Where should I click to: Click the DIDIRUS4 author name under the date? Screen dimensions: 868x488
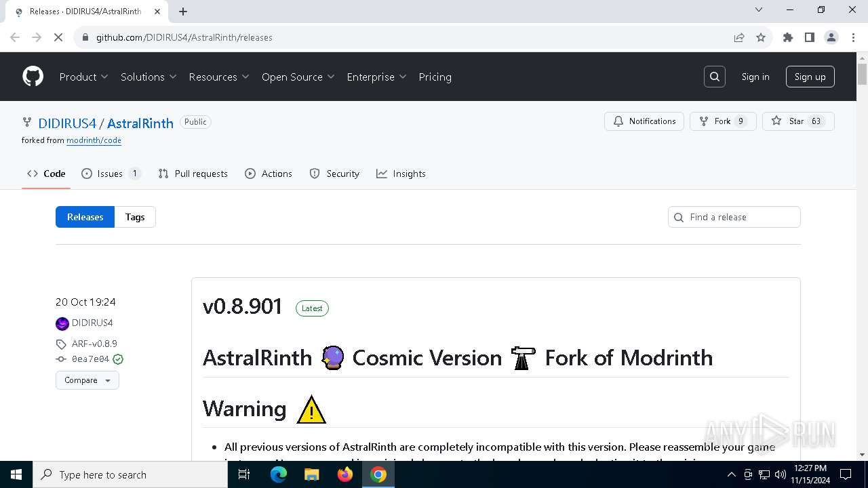(x=92, y=323)
